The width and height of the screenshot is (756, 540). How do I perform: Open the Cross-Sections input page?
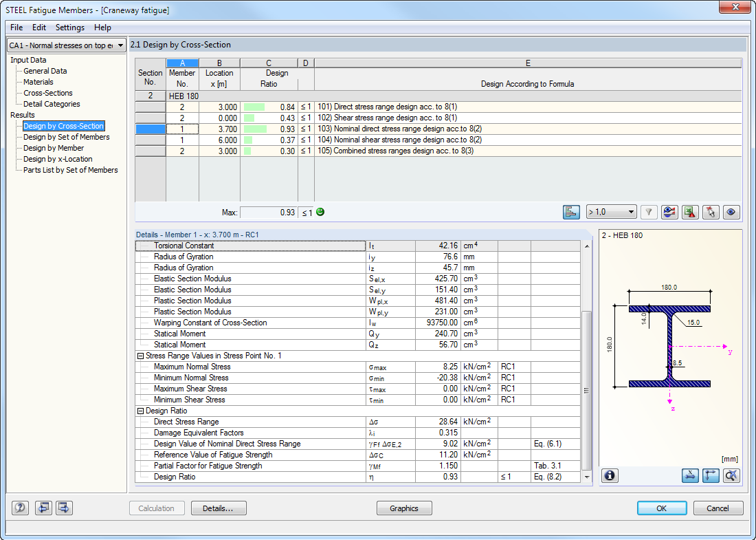47,93
